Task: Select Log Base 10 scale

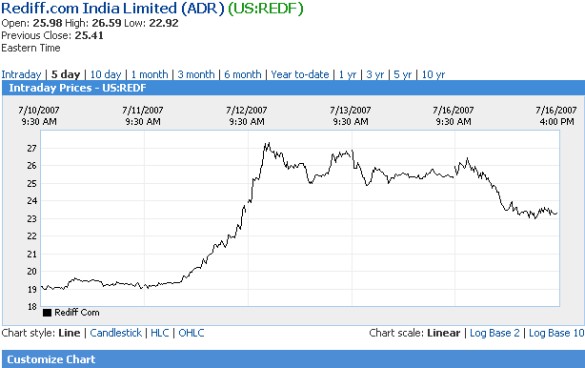Action: pyautogui.click(x=556, y=333)
